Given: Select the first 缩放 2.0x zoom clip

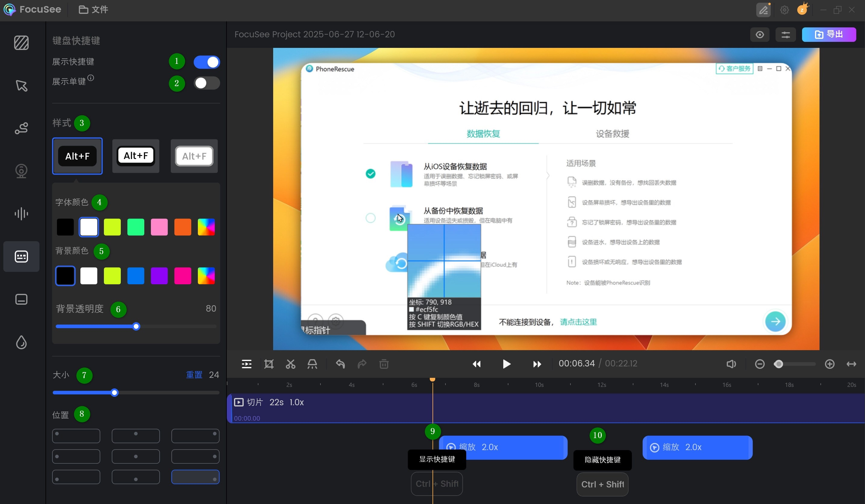Looking at the screenshot, I should point(503,447).
